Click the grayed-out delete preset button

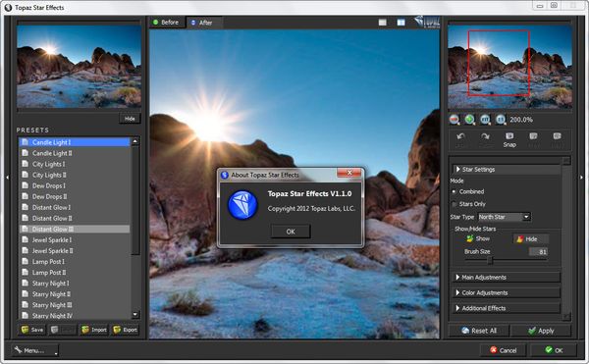click(63, 330)
